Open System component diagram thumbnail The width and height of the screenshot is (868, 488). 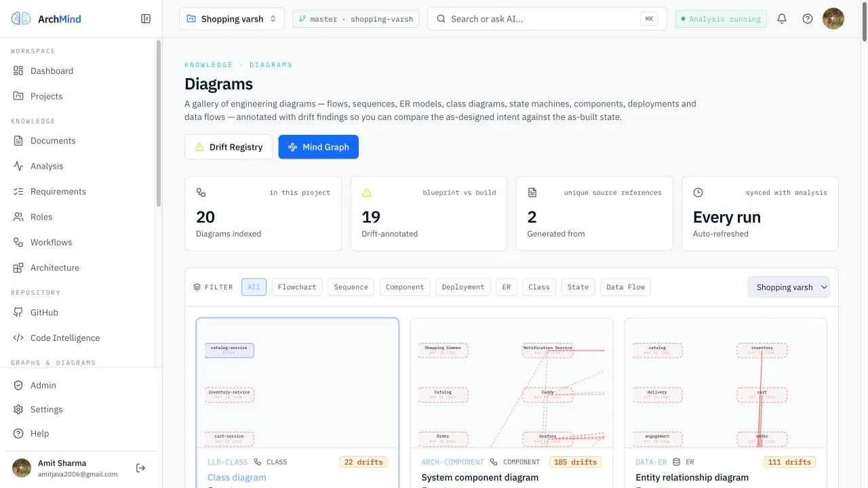coord(511,383)
